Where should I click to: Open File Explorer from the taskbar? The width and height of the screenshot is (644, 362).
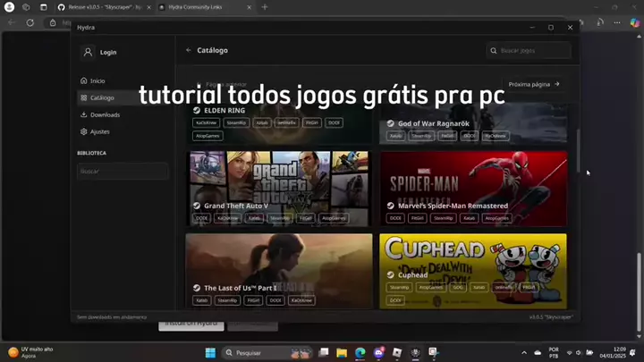pos(342,353)
